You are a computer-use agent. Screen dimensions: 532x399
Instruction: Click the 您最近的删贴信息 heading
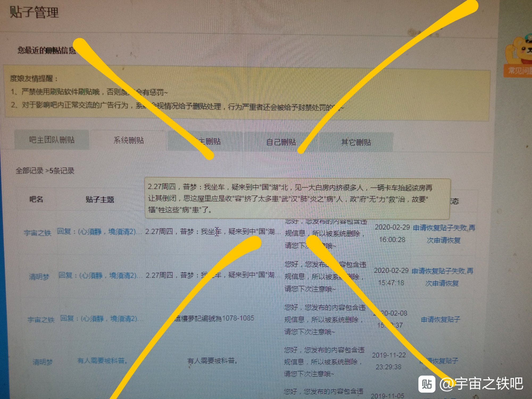coord(47,50)
